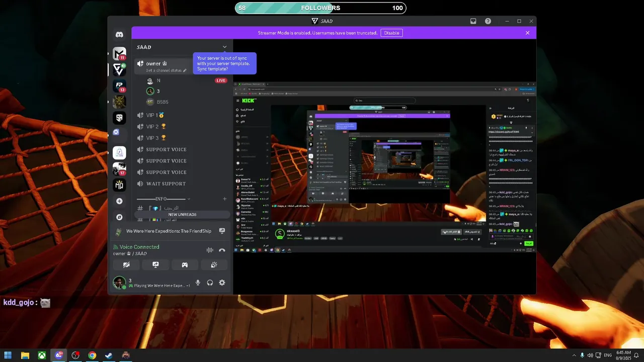Toggle noise suppression waveform icon
The image size is (644, 362).
point(210,250)
